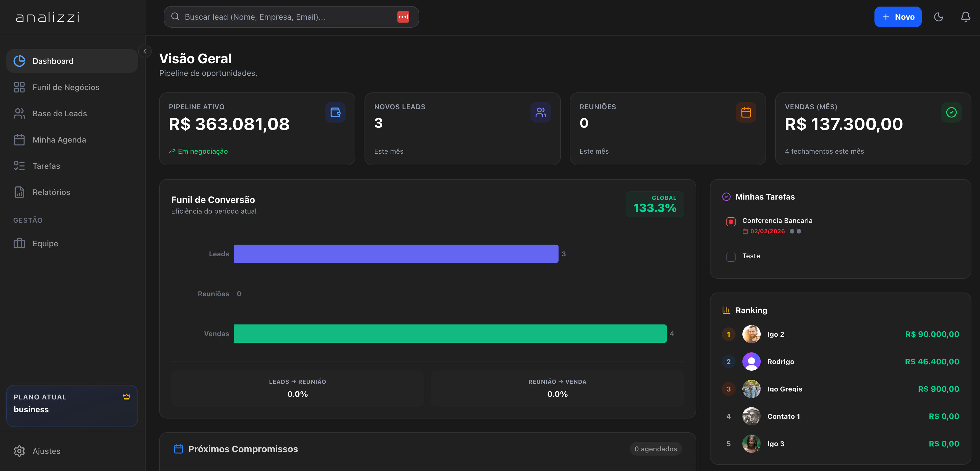Viewport: 980px width, 471px height.
Task: Go to Base de Leads
Action: 72,113
